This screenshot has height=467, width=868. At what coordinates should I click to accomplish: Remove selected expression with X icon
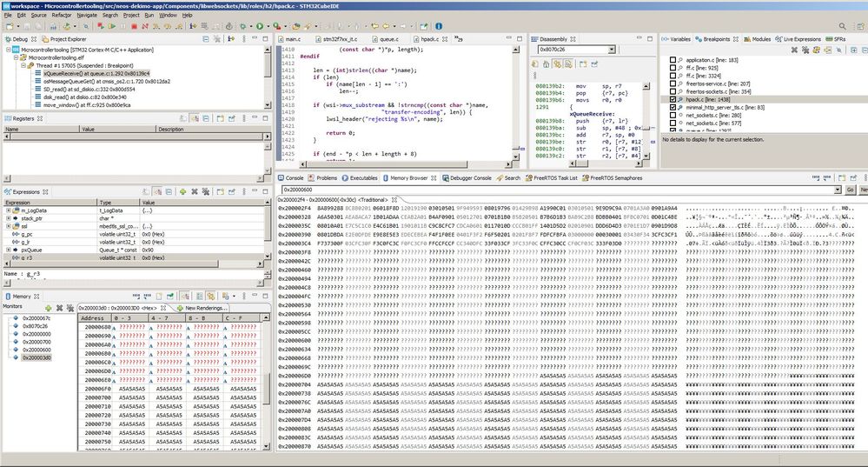(195, 191)
